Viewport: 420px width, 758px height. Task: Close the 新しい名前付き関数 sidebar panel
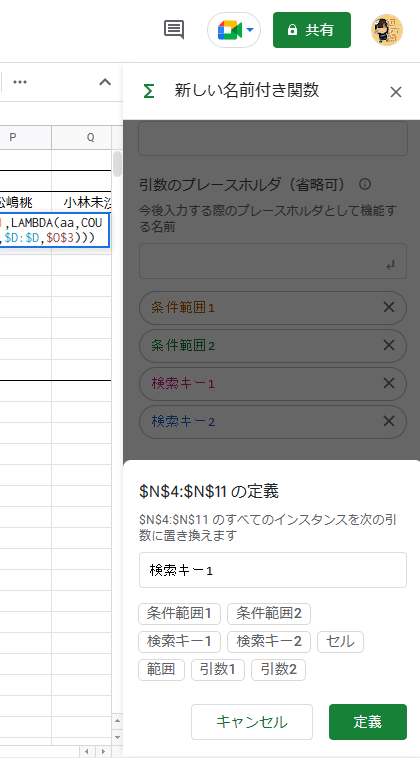pos(396,92)
